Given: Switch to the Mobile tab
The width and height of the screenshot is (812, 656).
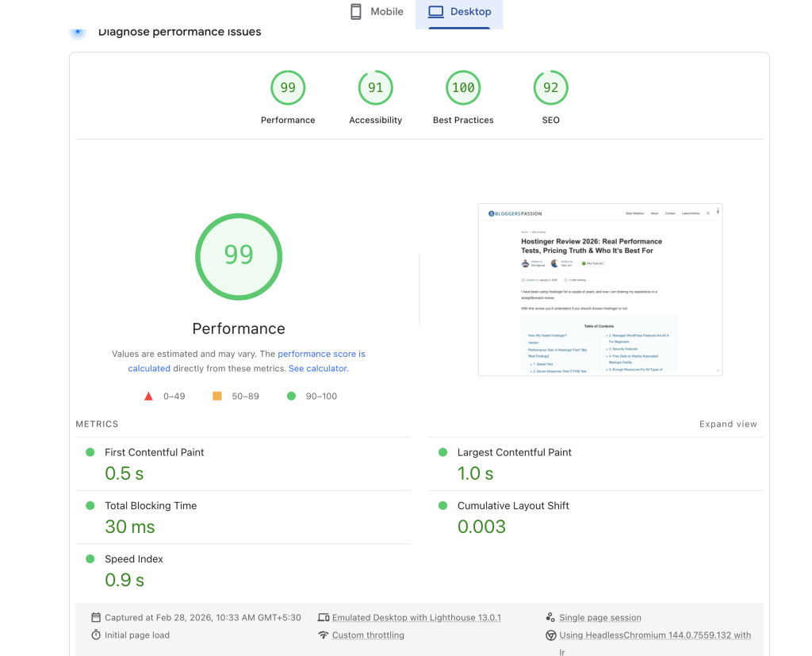Looking at the screenshot, I should click(377, 12).
